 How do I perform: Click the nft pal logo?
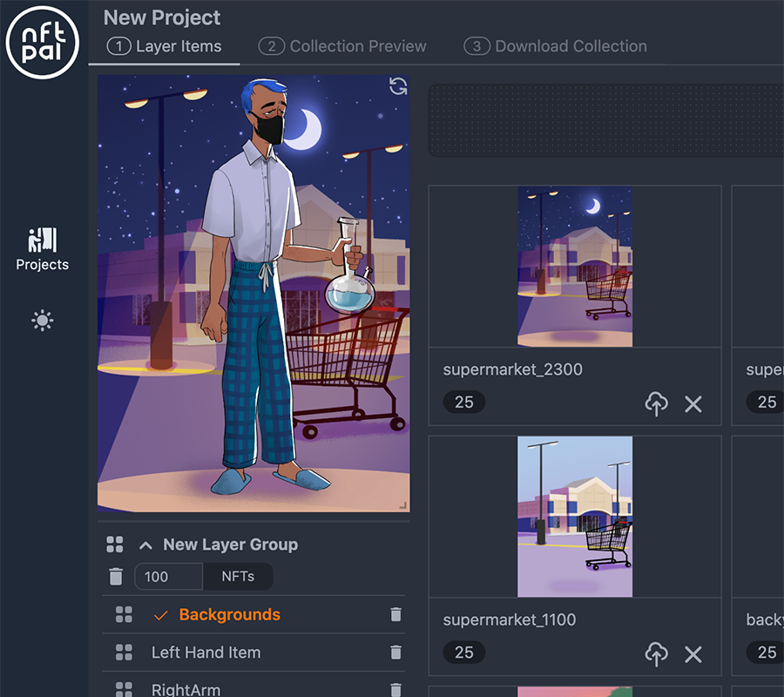(43, 43)
